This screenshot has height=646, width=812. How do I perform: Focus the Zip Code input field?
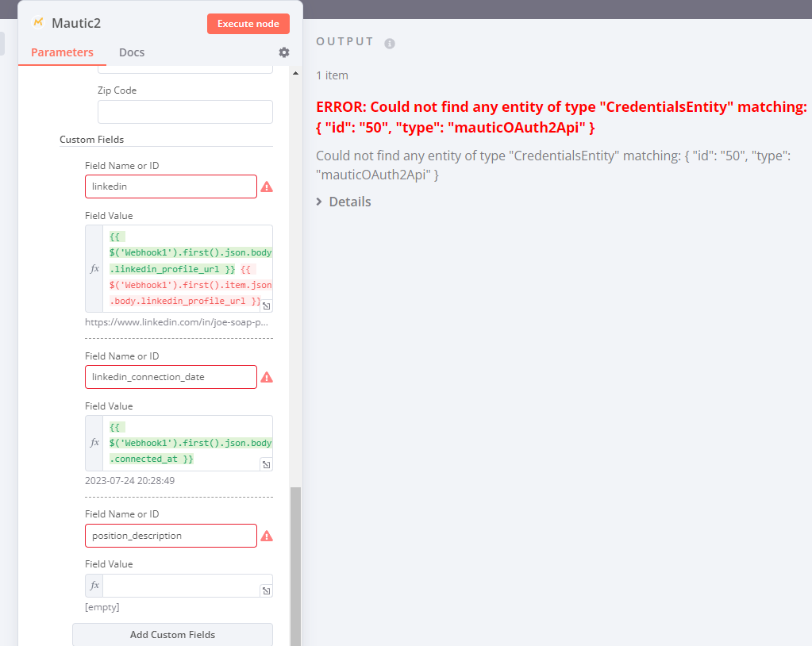coord(185,112)
